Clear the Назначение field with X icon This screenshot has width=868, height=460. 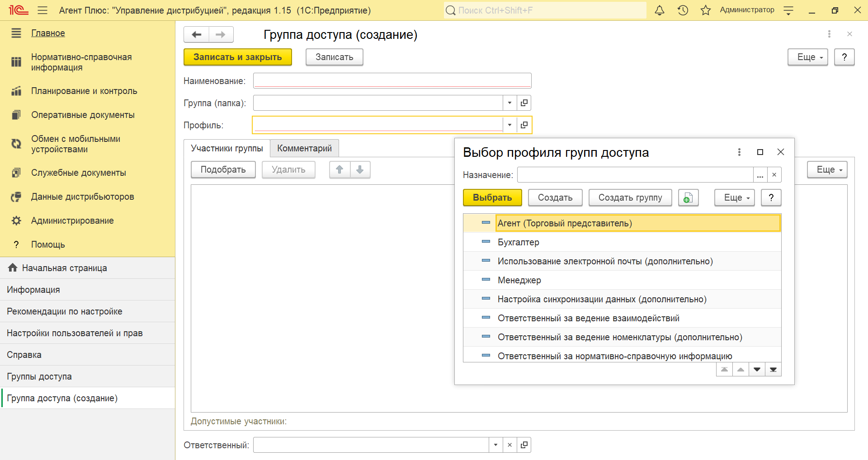[774, 175]
